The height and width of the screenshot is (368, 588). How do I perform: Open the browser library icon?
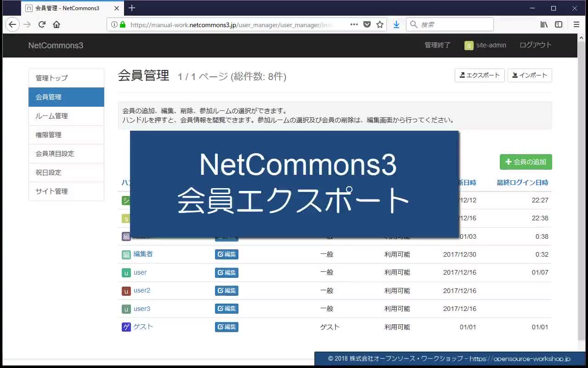[544, 25]
